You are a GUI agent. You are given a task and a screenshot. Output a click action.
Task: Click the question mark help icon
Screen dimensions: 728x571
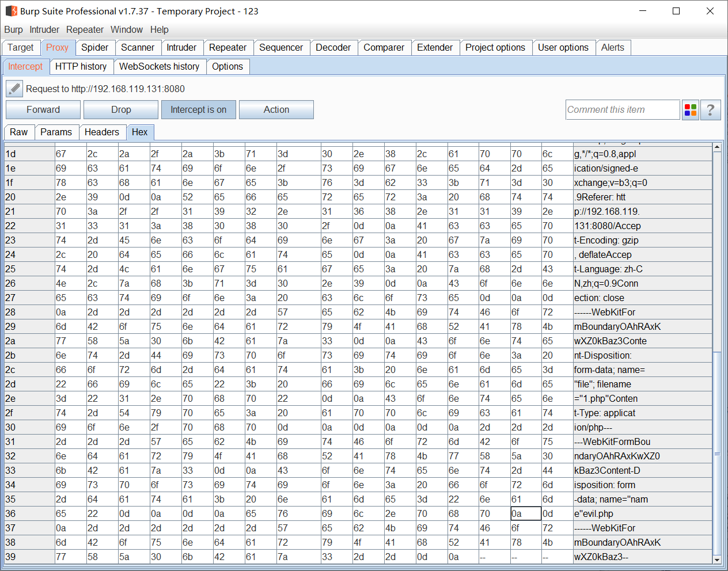pos(711,110)
